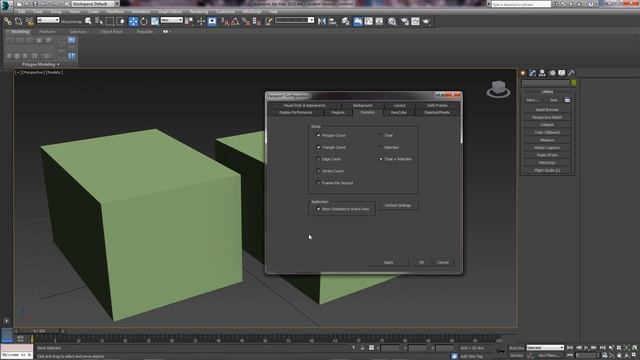Toggle Show Statistics in Active View checkbox
640x360 pixels.
click(x=318, y=209)
